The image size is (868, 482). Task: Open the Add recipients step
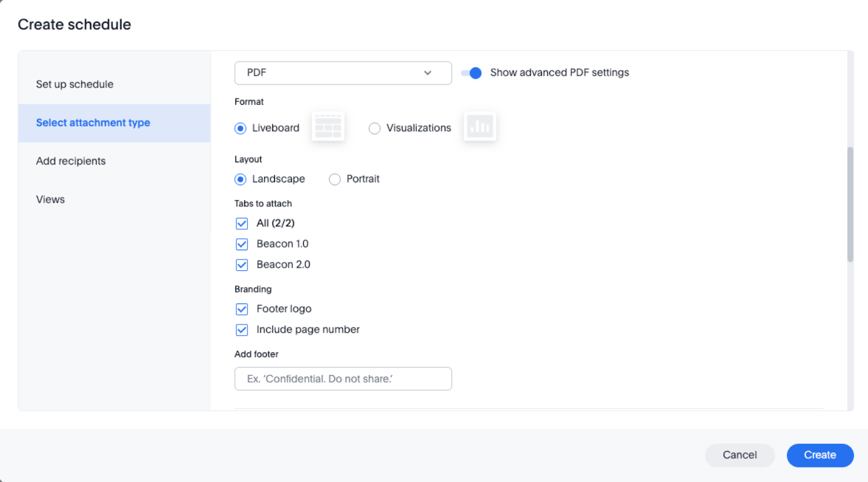(x=71, y=161)
